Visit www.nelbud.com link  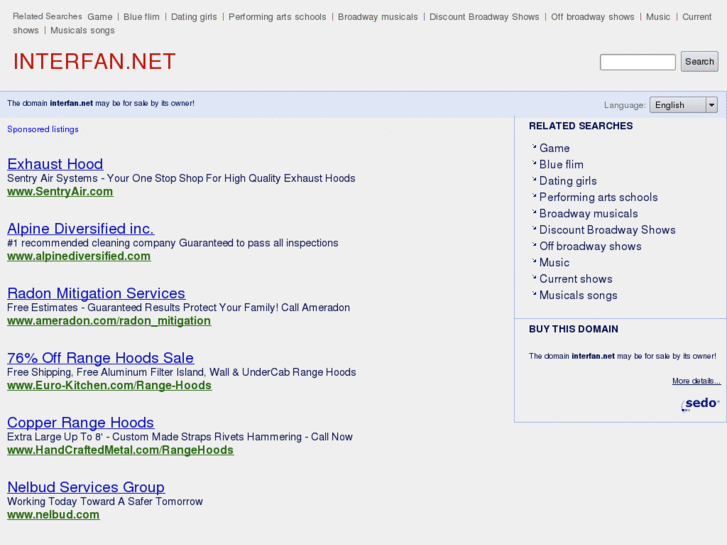click(x=53, y=514)
